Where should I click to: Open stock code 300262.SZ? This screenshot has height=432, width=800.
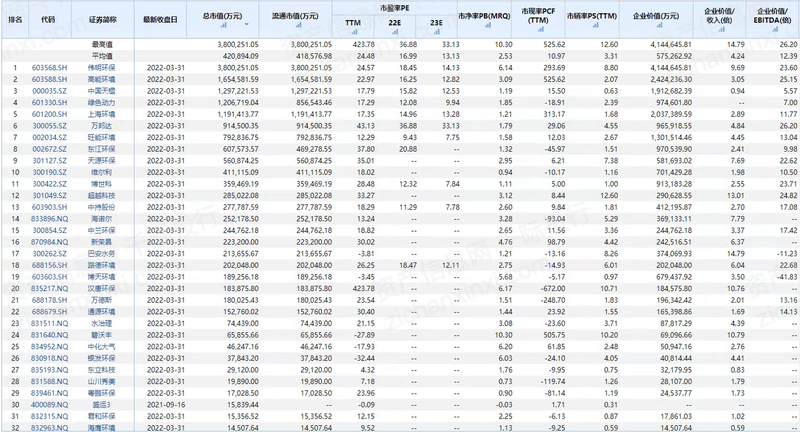pyautogui.click(x=49, y=253)
